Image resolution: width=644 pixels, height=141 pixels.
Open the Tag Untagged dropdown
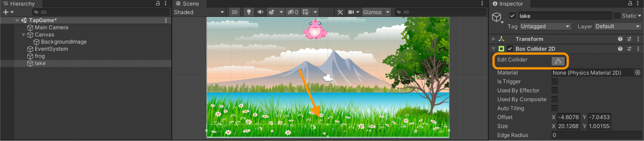(545, 26)
